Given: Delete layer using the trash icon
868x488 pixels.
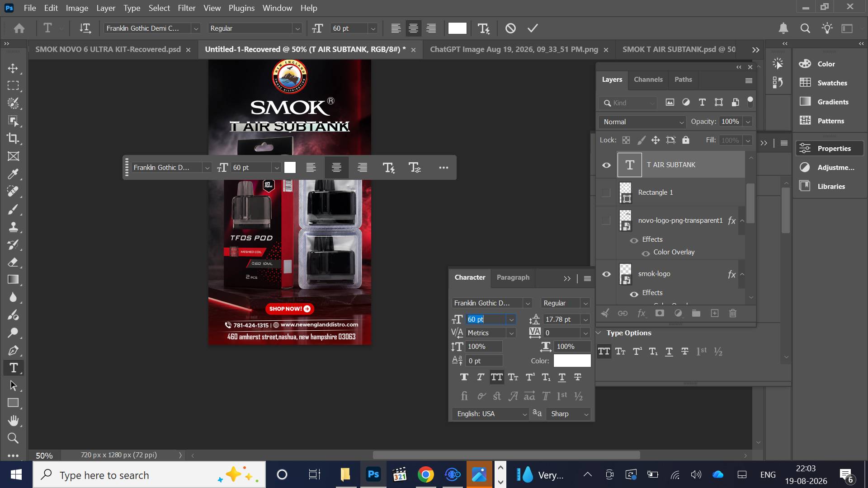Looking at the screenshot, I should 733,313.
